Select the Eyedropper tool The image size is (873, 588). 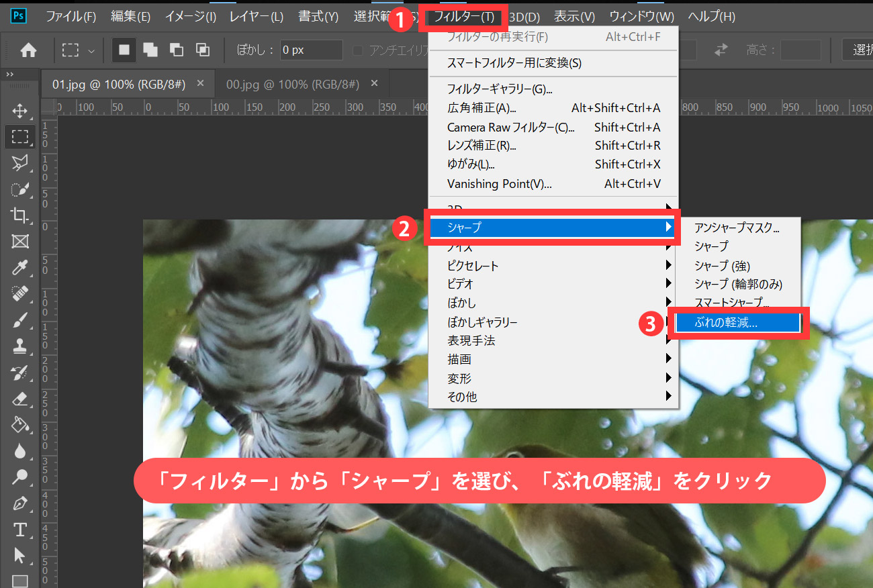19,268
